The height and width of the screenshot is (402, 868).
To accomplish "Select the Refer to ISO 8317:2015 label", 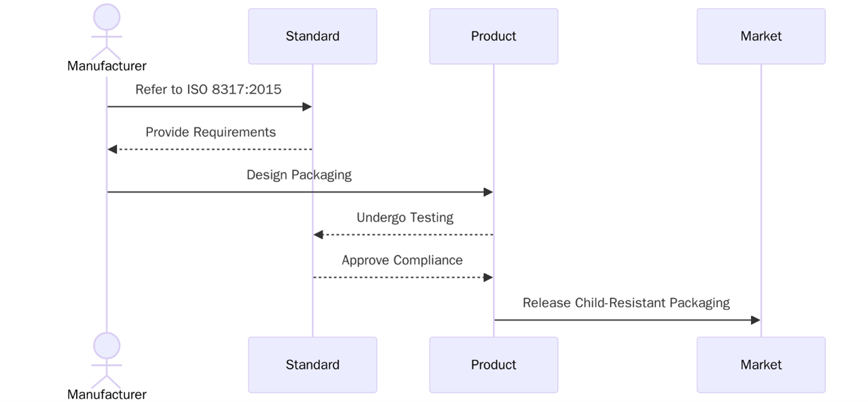I will tap(208, 89).
